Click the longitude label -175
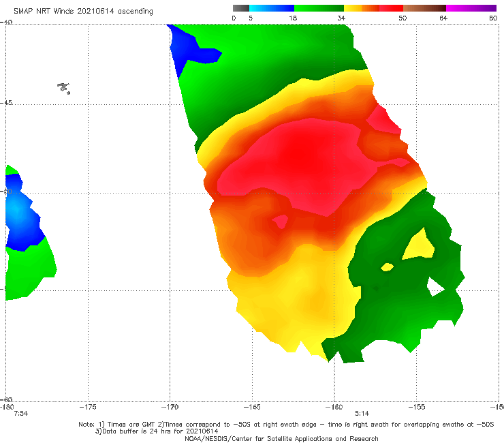 click(x=88, y=407)
